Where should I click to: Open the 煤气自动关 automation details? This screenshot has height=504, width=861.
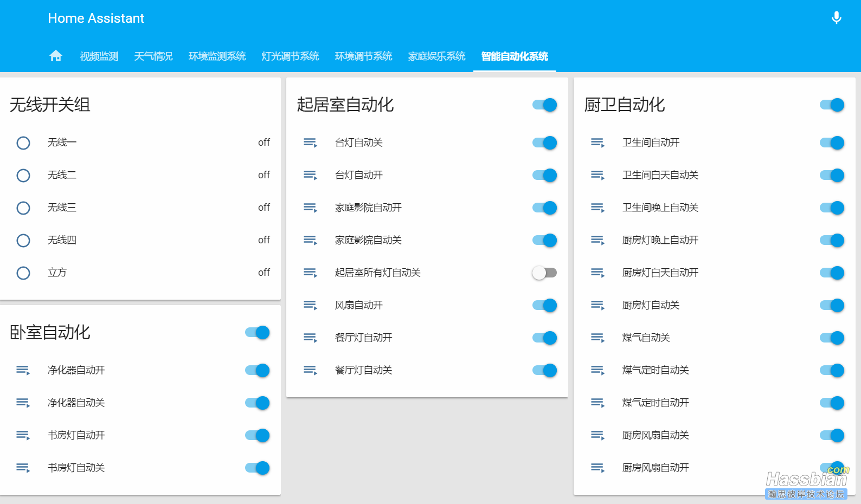coord(646,338)
